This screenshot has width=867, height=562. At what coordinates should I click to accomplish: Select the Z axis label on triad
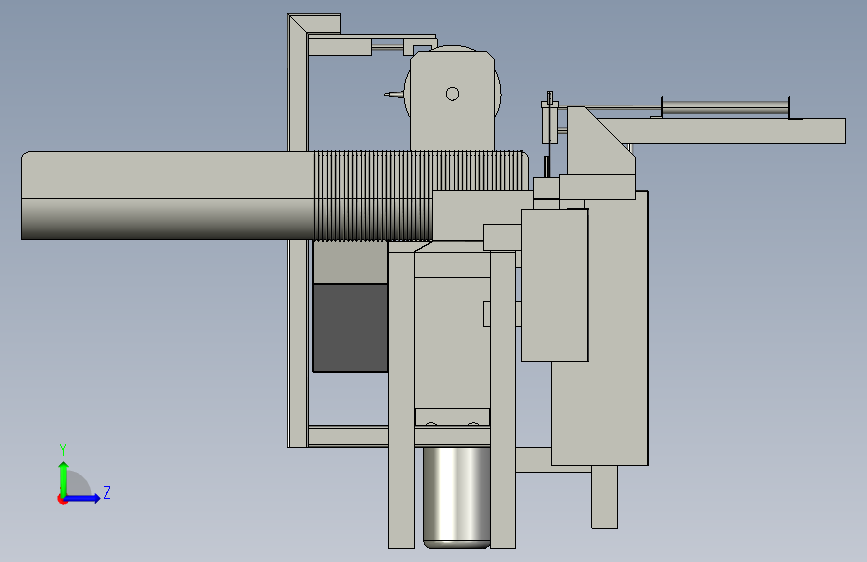click(107, 492)
